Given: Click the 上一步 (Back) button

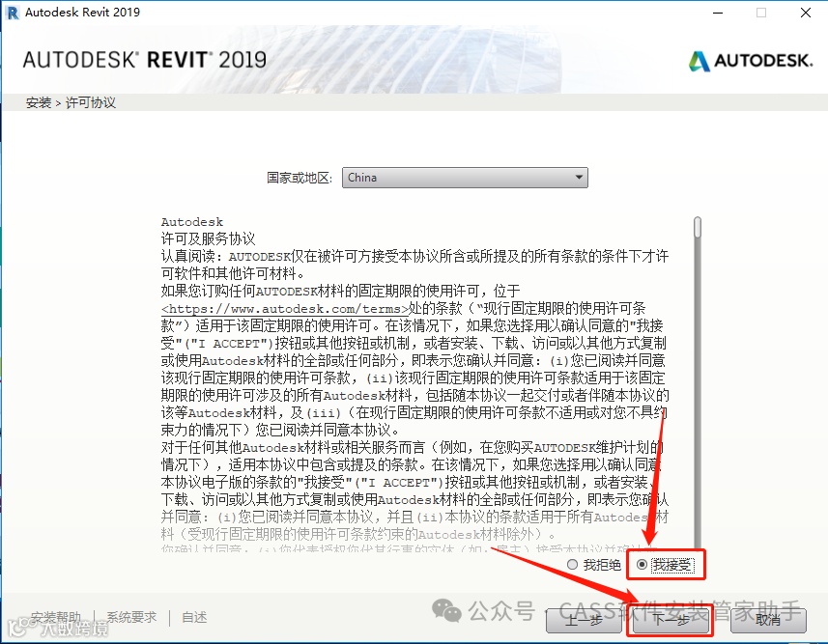Looking at the screenshot, I should tap(584, 620).
